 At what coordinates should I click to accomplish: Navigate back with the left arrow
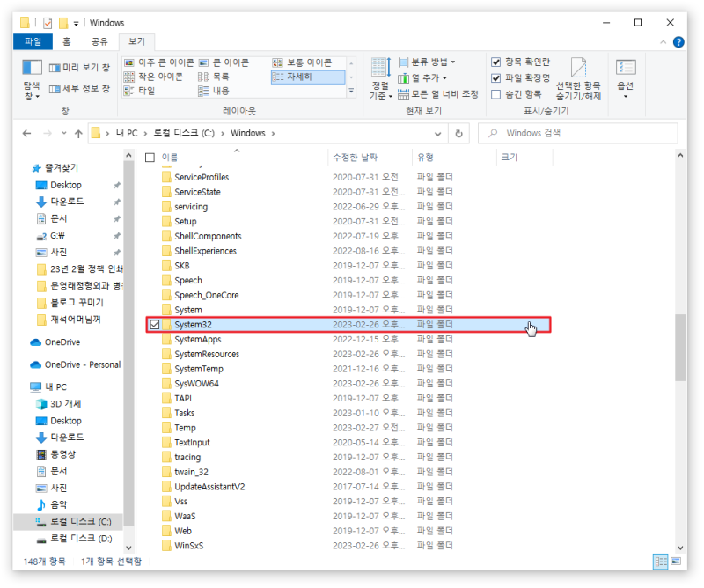point(27,134)
